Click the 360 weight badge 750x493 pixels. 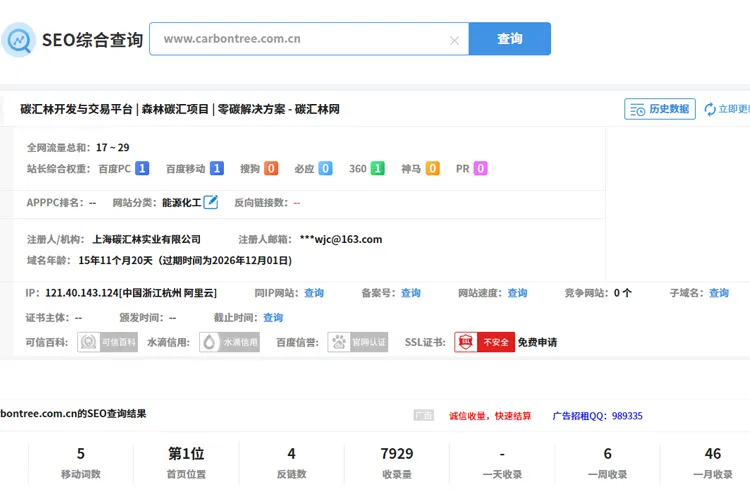pyautogui.click(x=377, y=169)
